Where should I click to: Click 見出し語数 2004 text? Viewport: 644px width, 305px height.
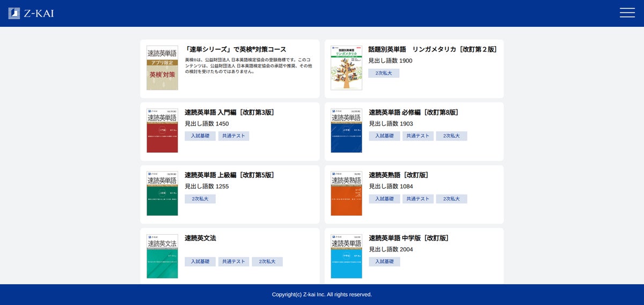[x=391, y=249]
